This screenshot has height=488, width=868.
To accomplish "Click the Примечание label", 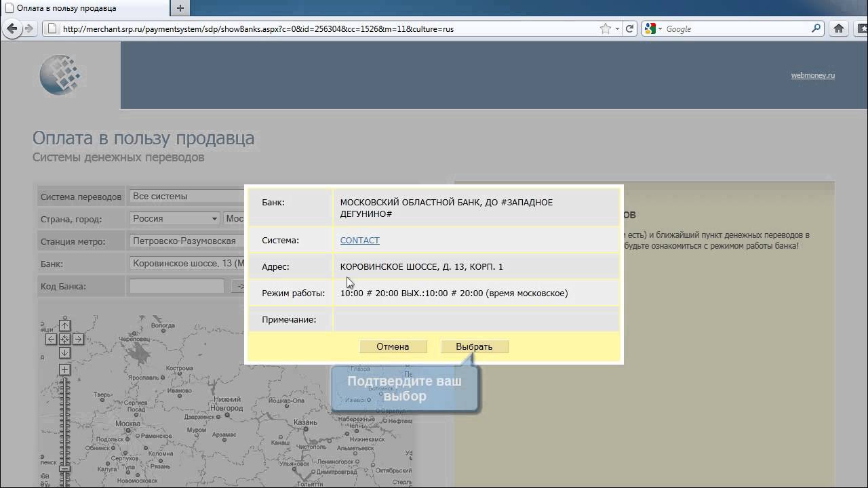I will pyautogui.click(x=289, y=319).
